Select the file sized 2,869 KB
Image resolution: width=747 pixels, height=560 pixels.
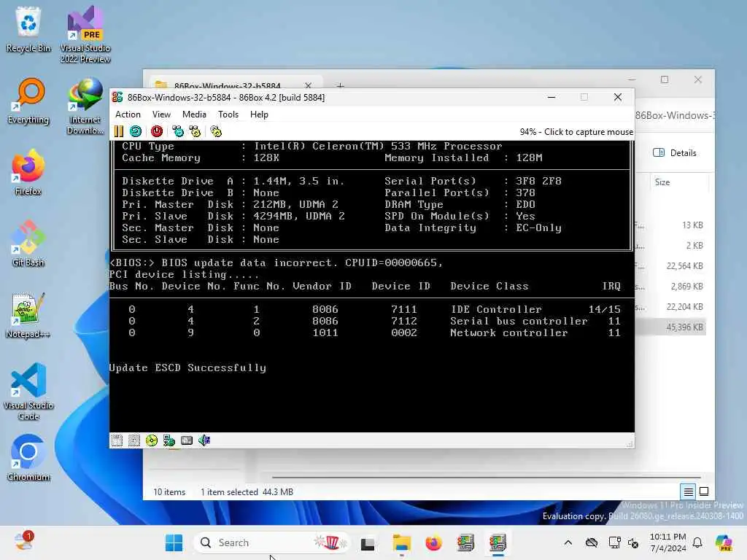(x=670, y=286)
